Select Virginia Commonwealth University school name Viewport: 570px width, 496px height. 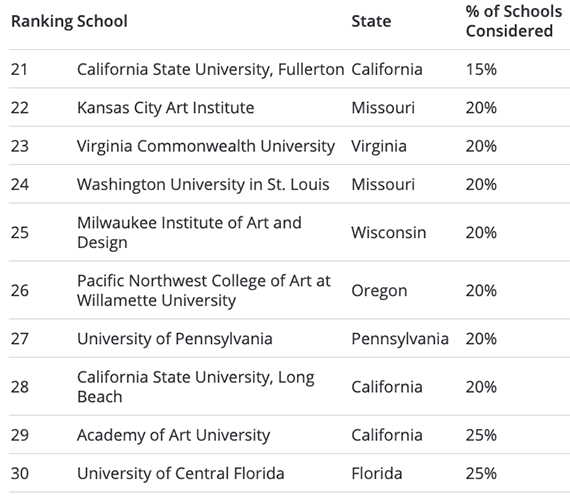point(206,147)
